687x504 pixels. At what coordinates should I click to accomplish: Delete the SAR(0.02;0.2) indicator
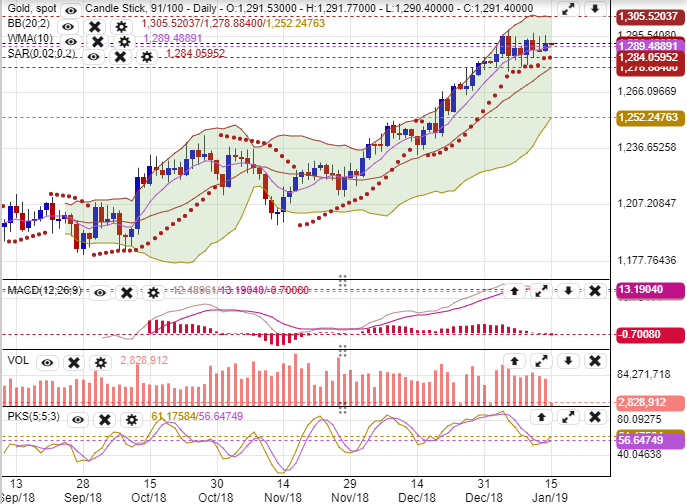[119, 56]
